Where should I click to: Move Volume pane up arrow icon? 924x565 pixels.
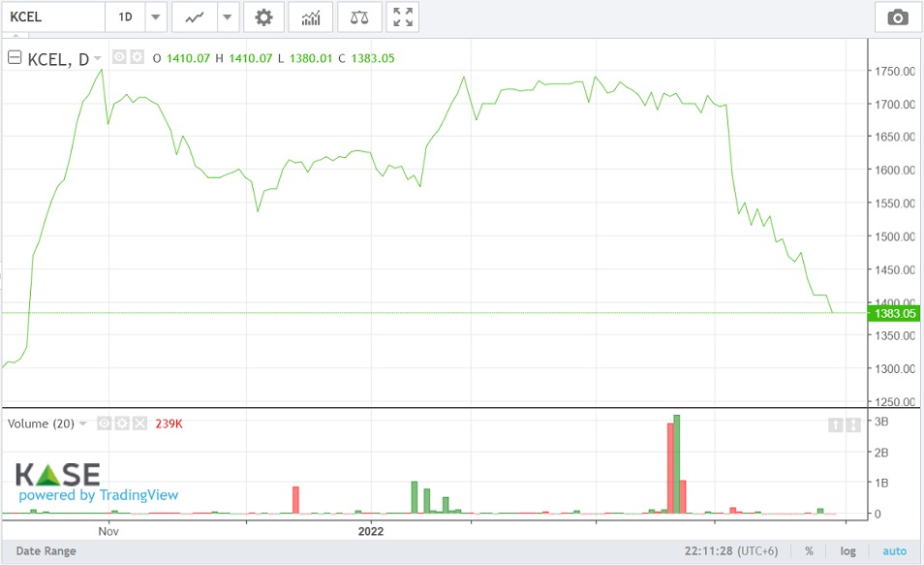(x=836, y=424)
